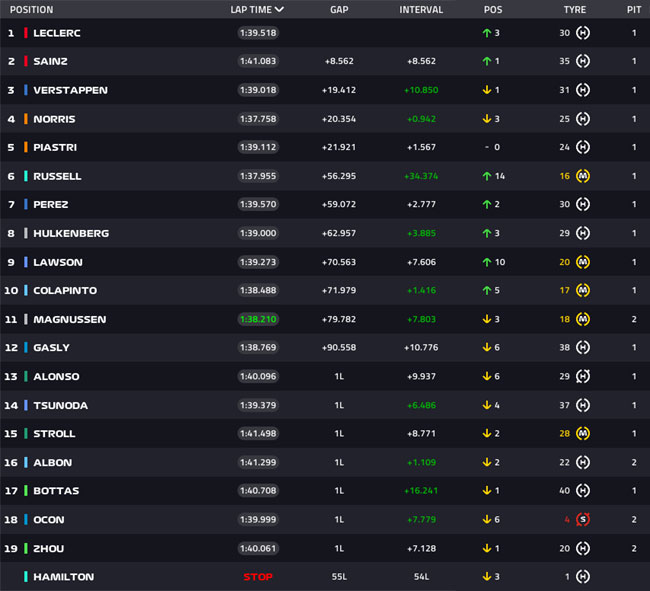Select driver name HAMILTON

(x=64, y=576)
